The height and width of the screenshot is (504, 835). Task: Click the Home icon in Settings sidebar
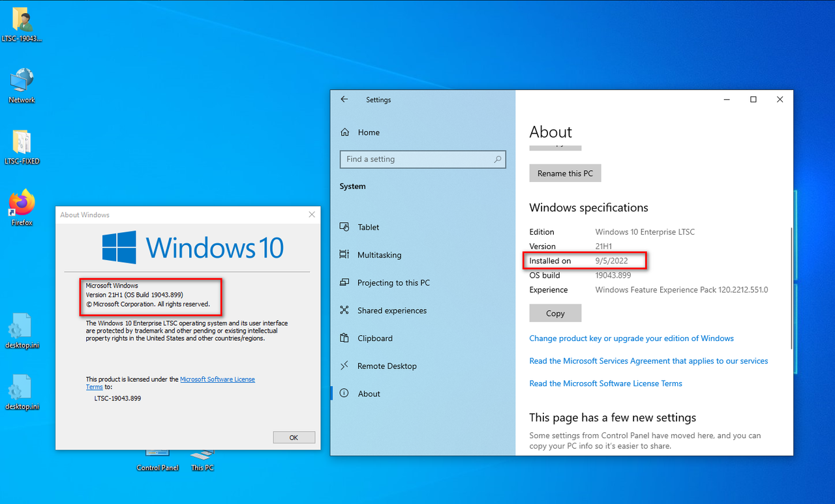coord(345,132)
